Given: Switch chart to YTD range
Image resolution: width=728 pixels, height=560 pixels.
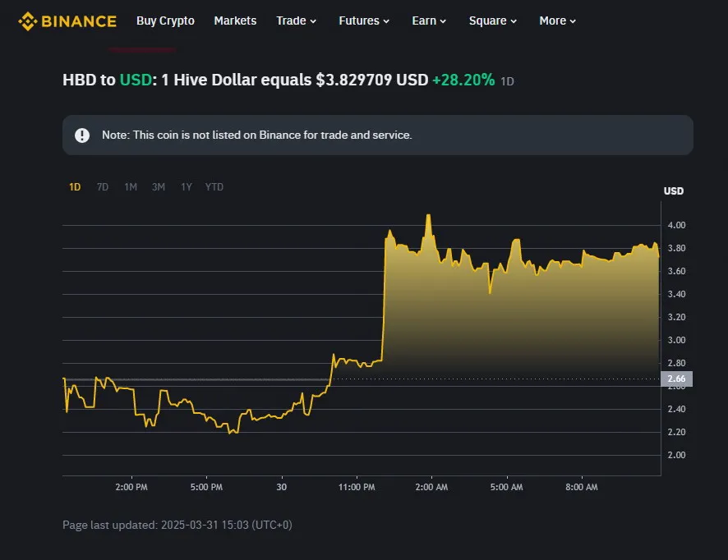Looking at the screenshot, I should pos(214,187).
